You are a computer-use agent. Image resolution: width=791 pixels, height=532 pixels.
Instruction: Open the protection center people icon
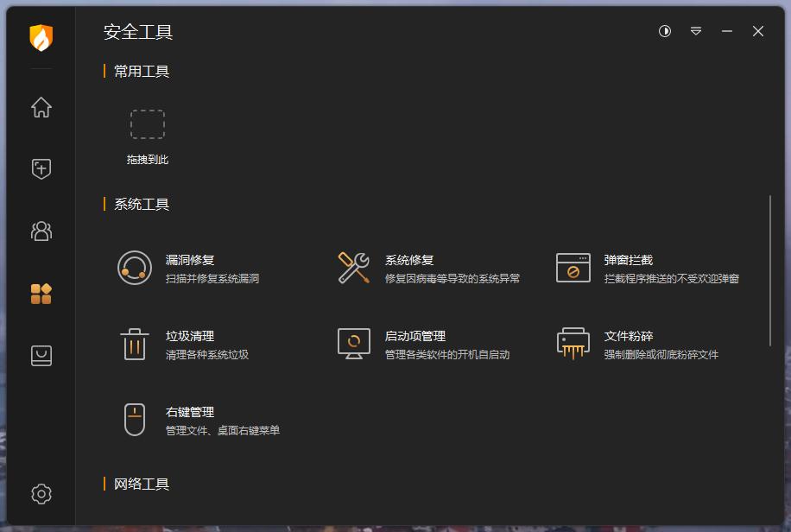click(40, 231)
